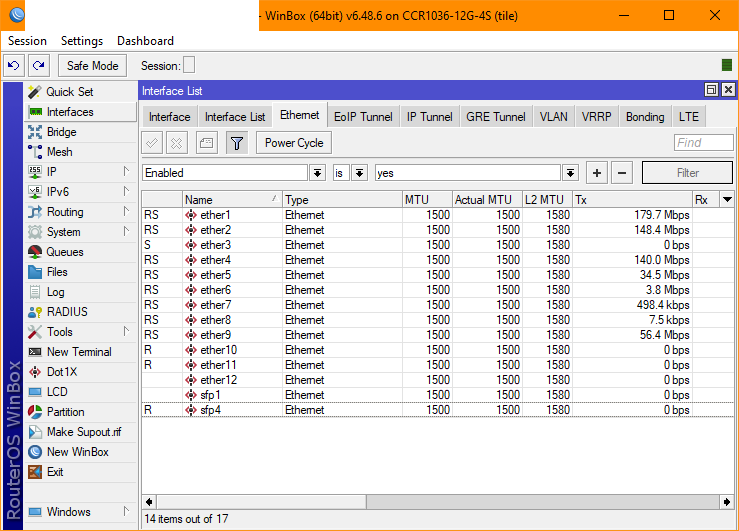Open the LCD sidebar icon

(x=35, y=392)
